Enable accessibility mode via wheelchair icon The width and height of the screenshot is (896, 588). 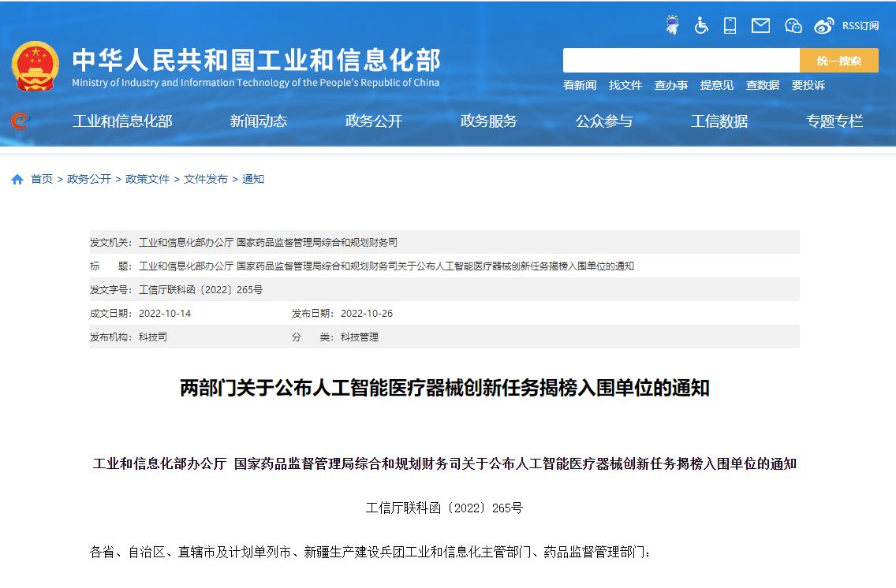(701, 26)
